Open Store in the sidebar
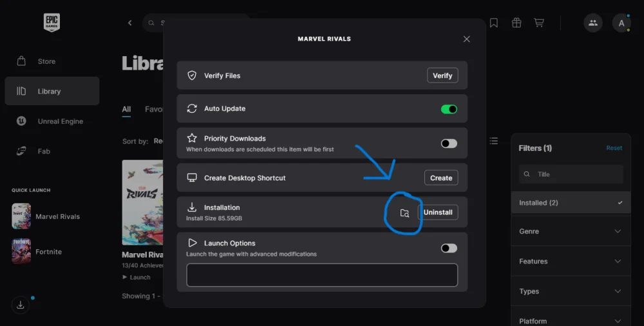Screen dimensions: 644x326 point(52,61)
